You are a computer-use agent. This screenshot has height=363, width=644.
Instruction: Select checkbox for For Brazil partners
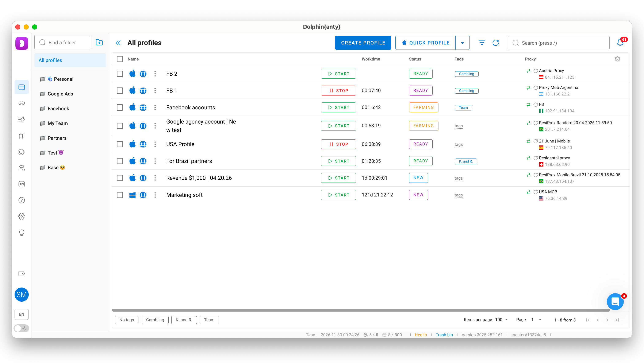coord(120,161)
